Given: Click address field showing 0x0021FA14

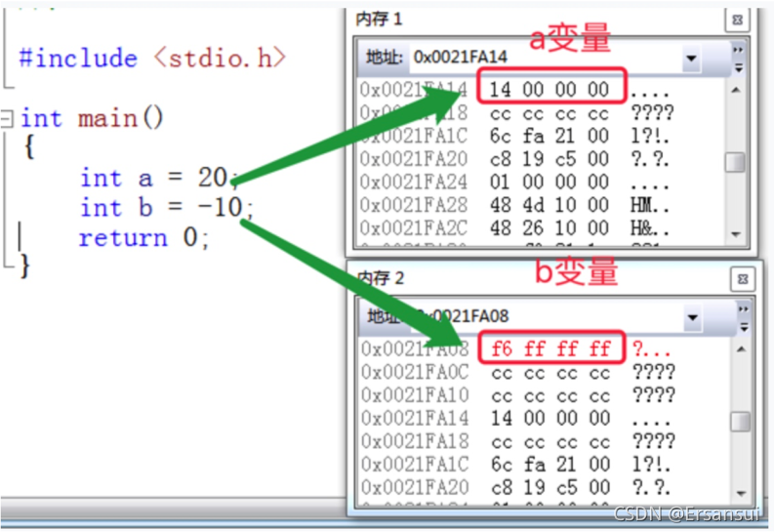Looking at the screenshot, I should pyautogui.click(x=546, y=58).
